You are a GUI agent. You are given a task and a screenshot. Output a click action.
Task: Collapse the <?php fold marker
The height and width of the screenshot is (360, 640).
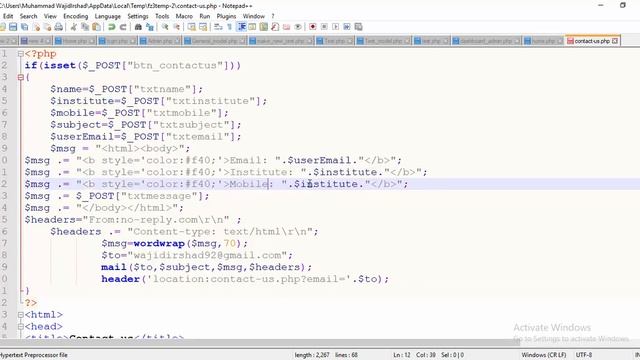[20, 53]
